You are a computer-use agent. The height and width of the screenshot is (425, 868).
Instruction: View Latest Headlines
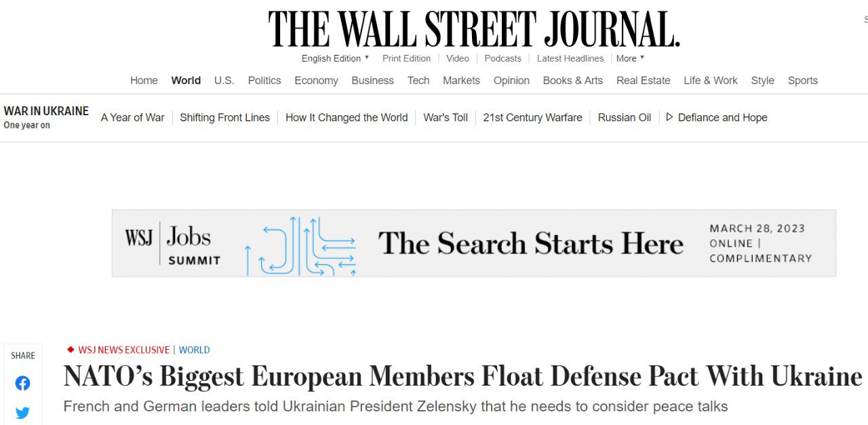(570, 58)
